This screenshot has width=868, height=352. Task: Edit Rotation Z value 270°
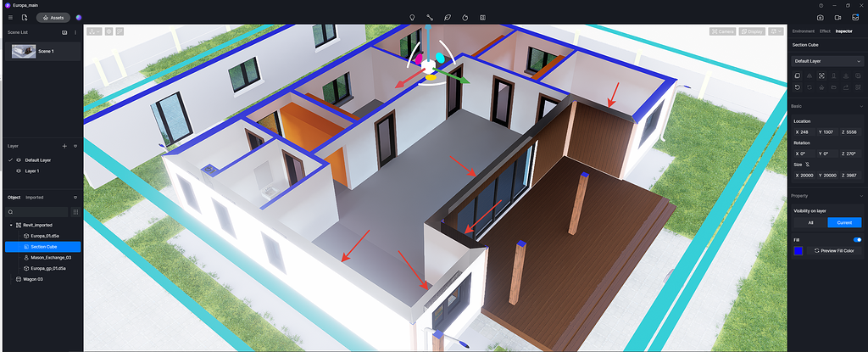tap(851, 154)
